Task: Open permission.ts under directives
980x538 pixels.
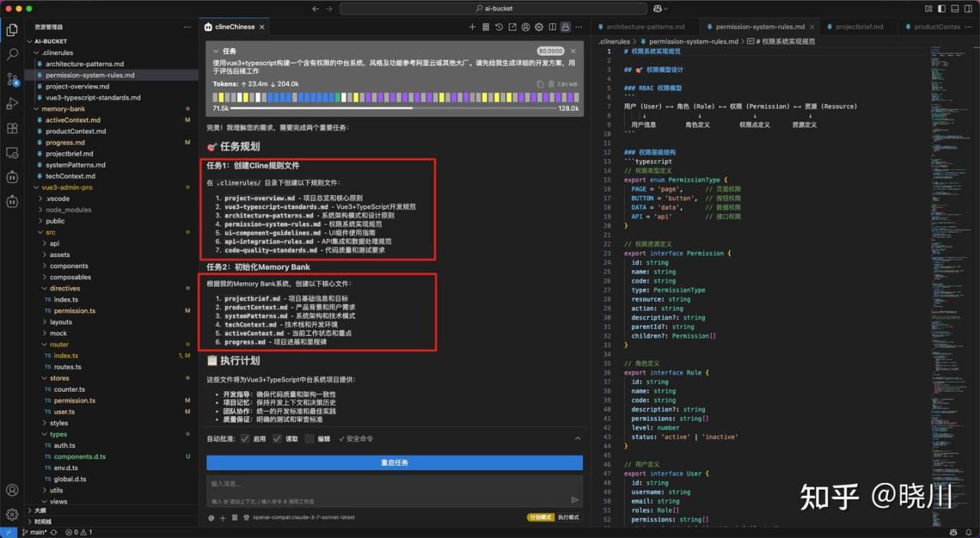Action: pyautogui.click(x=74, y=311)
